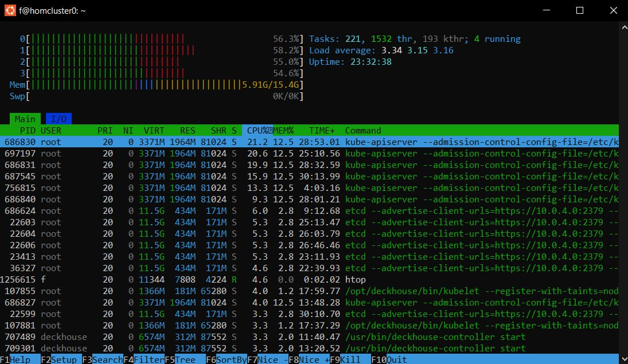
Task: Select process row with PID 686840
Action: [x=309, y=199]
